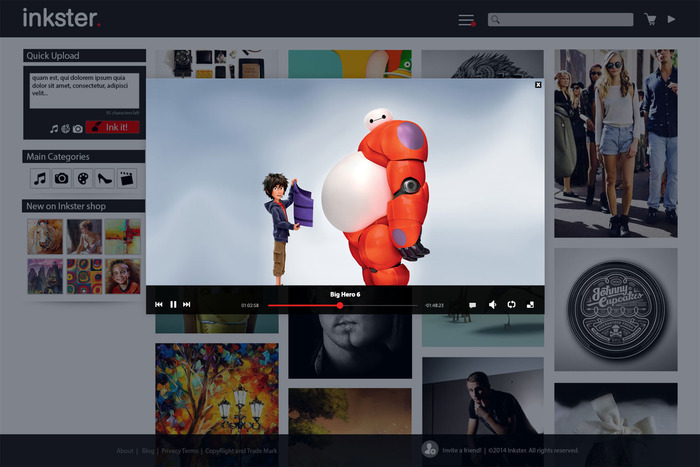Open the abstract red cross painting thumbnail
Viewport: 700px width, 467px height.
coord(123,237)
